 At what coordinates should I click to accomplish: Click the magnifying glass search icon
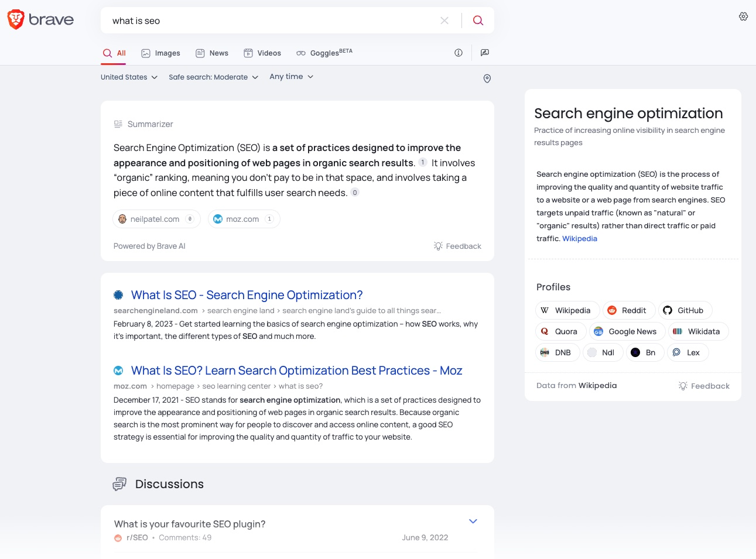point(478,20)
